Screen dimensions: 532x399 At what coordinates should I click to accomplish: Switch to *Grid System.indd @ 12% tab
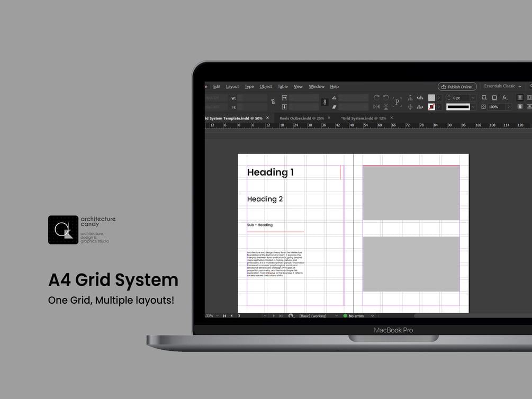pyautogui.click(x=363, y=119)
